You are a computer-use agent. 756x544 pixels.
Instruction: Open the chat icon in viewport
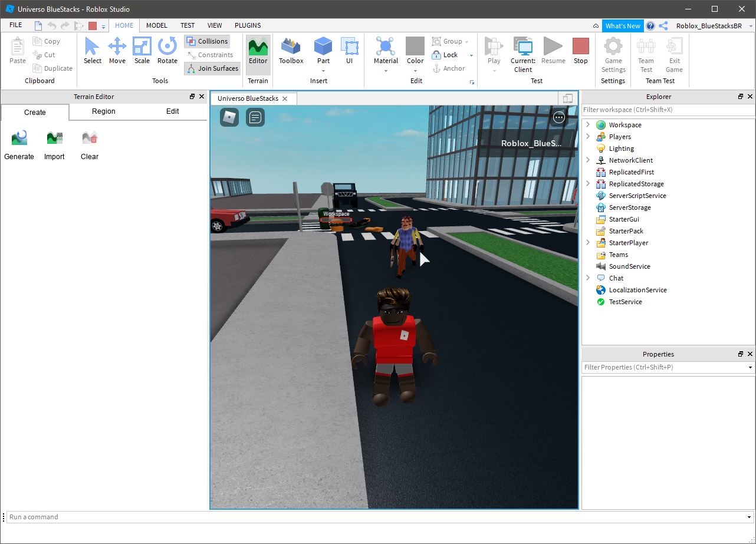255,117
